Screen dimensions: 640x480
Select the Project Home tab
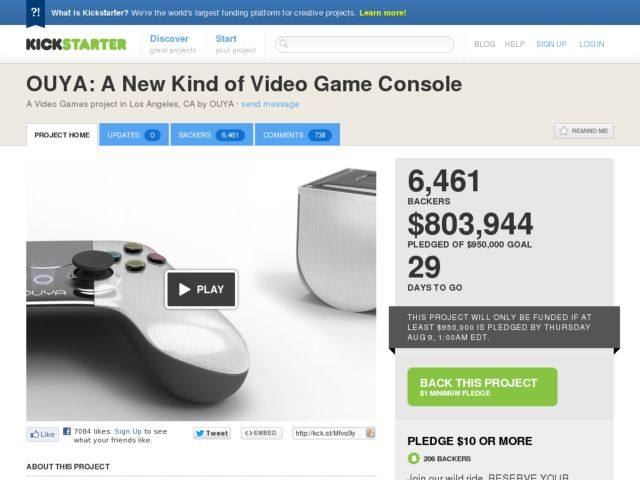(x=62, y=135)
